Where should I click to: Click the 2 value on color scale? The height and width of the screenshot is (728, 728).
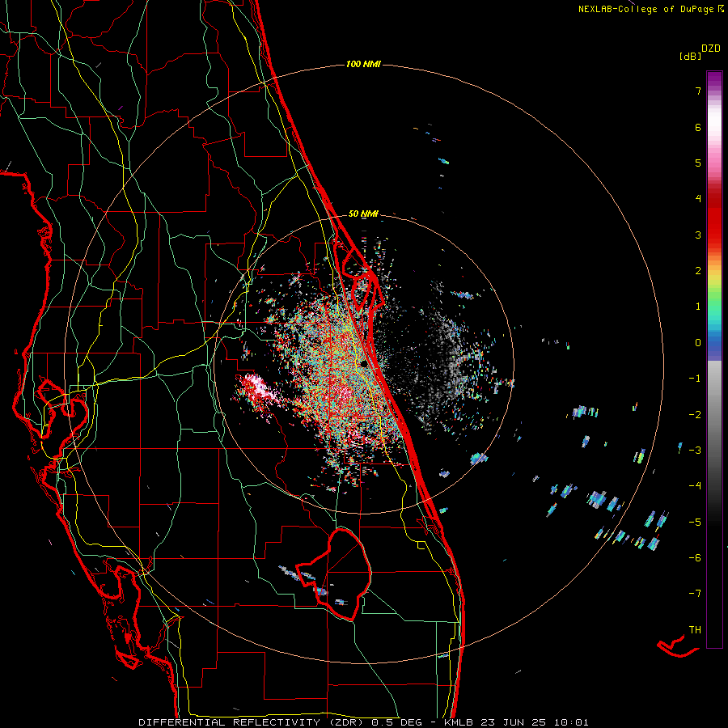coord(698,271)
